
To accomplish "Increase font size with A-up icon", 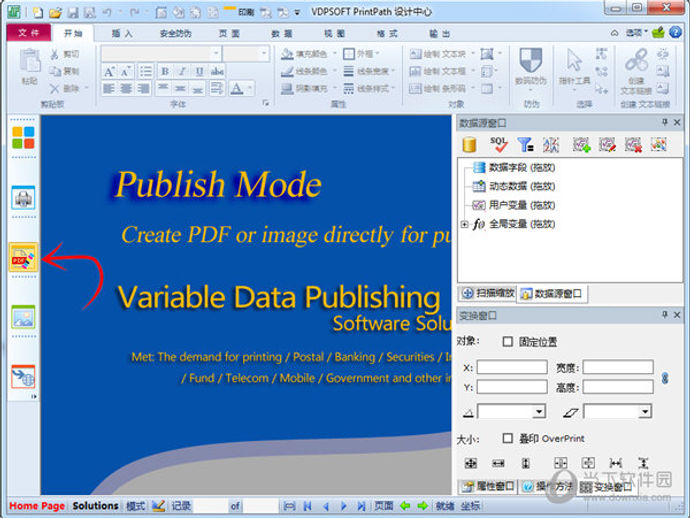I will (109, 71).
